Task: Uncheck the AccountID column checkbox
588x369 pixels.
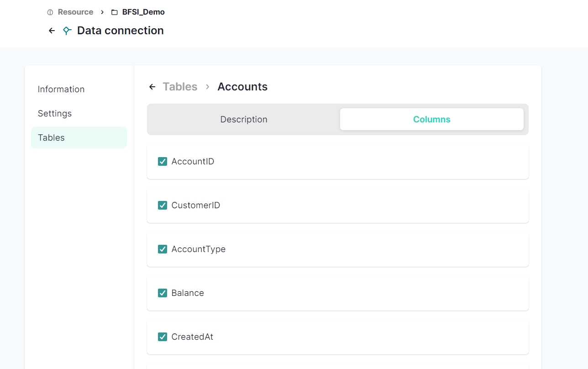Action: [163, 161]
